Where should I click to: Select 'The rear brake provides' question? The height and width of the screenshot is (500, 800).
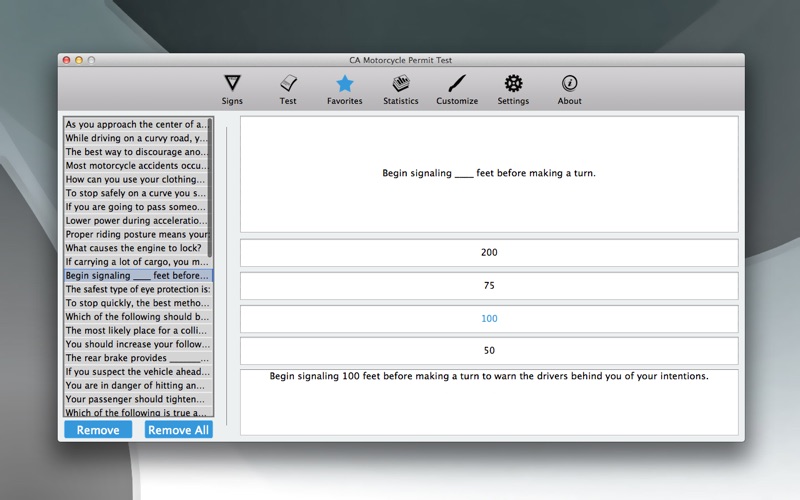coord(138,358)
